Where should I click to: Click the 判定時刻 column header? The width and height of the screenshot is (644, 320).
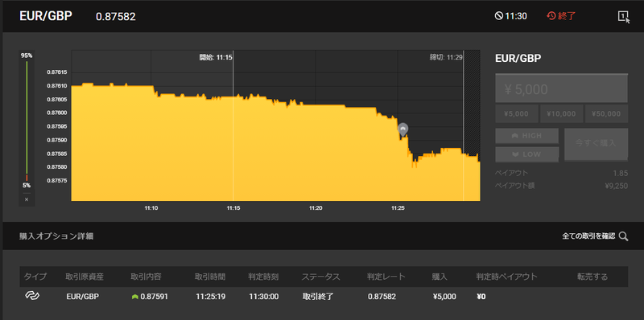(x=263, y=277)
